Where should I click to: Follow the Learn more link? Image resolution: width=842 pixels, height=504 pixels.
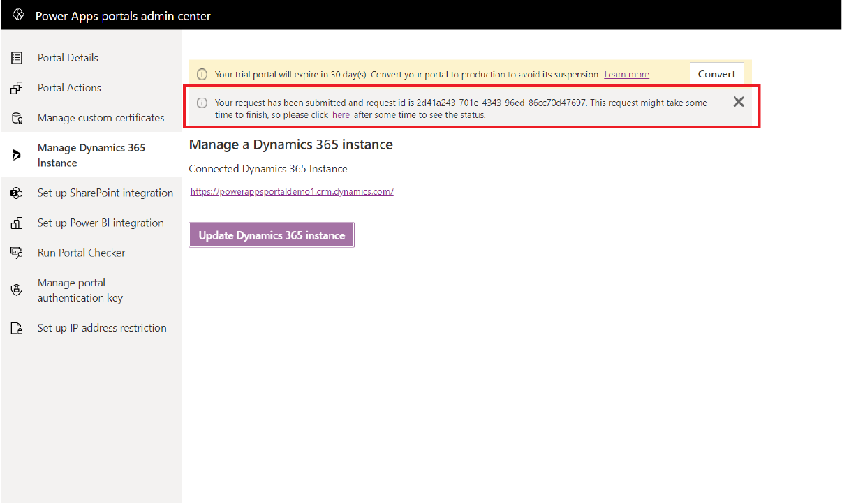626,75
